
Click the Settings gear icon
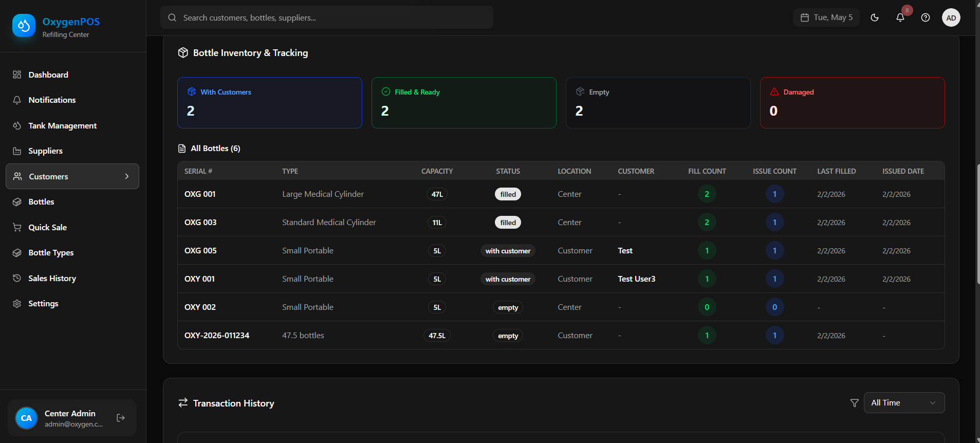(x=17, y=303)
